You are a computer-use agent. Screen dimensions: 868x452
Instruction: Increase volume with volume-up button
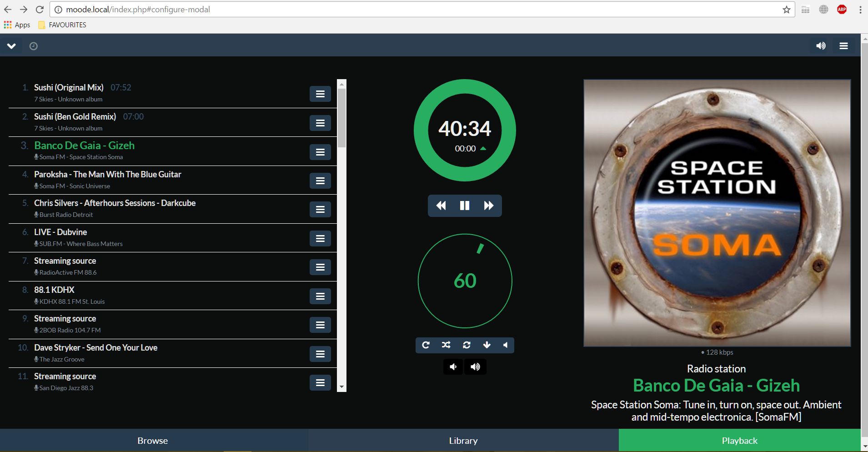475,367
